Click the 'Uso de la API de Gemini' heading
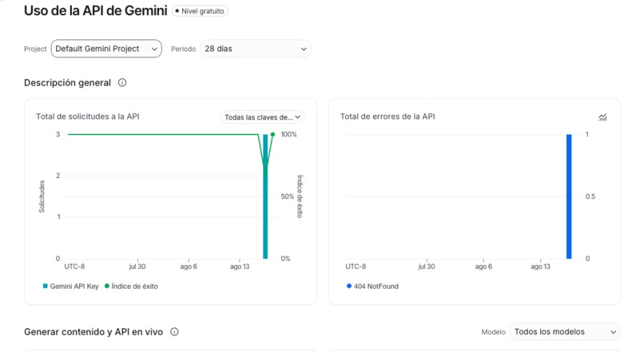644x352 pixels. click(96, 10)
